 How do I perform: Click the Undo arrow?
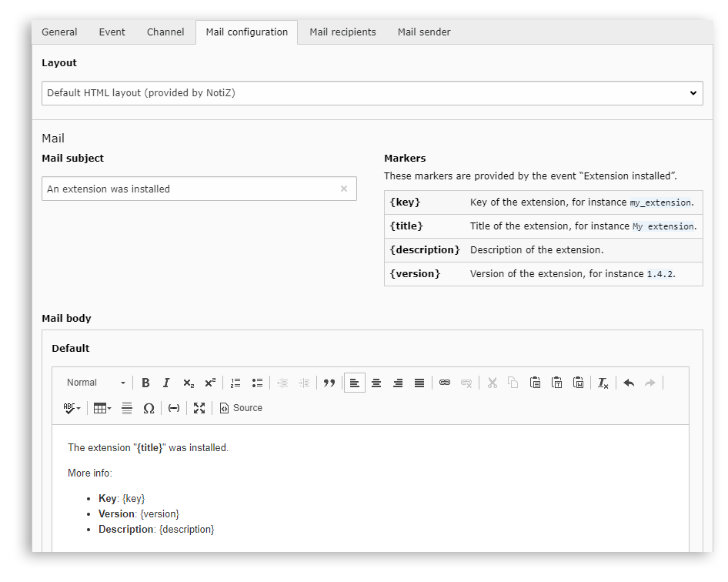click(x=629, y=383)
